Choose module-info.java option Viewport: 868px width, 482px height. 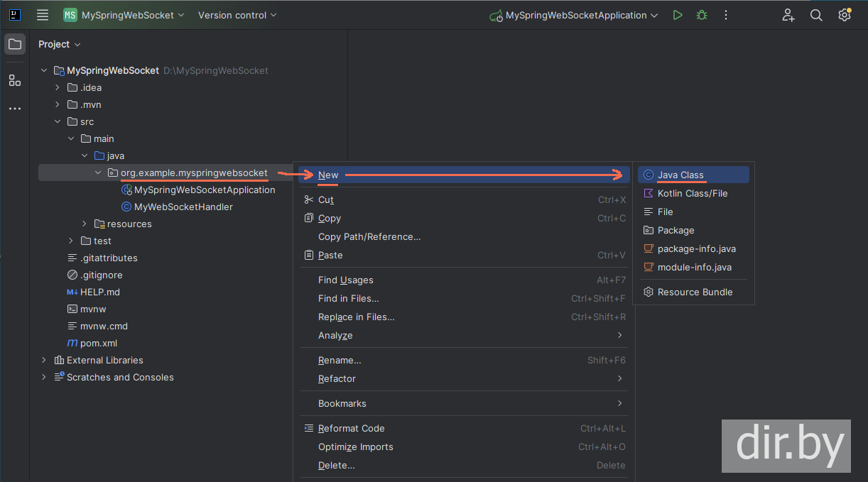tap(693, 267)
